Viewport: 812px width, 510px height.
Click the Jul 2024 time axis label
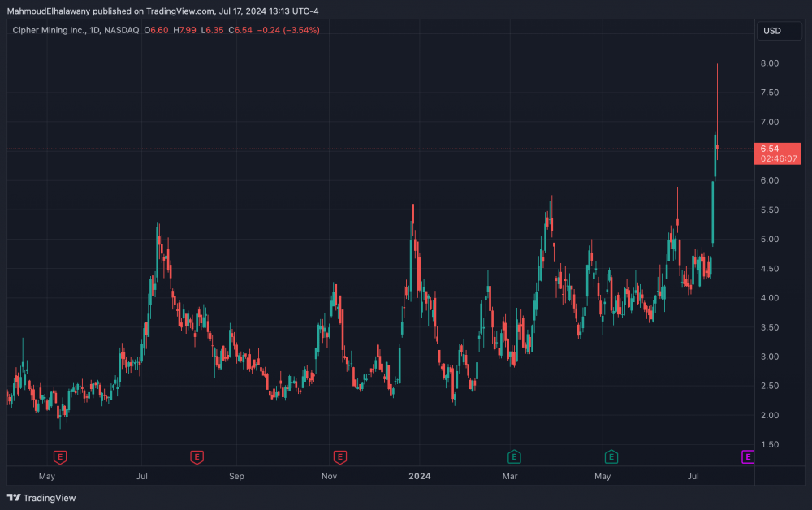[693, 477]
